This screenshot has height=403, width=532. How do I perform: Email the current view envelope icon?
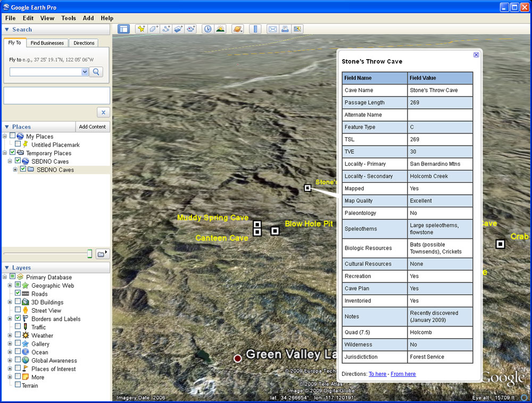coord(272,29)
